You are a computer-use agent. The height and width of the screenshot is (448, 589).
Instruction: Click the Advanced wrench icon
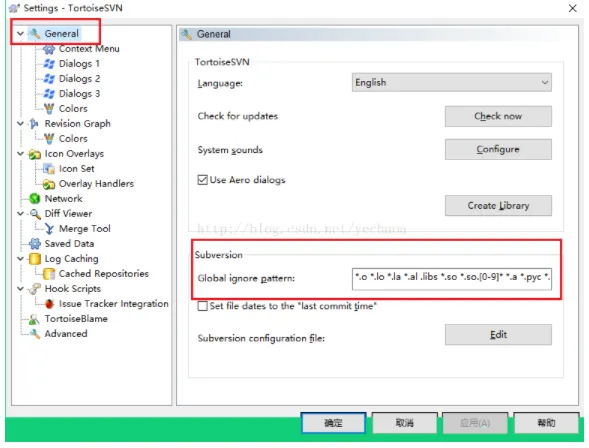tap(35, 334)
